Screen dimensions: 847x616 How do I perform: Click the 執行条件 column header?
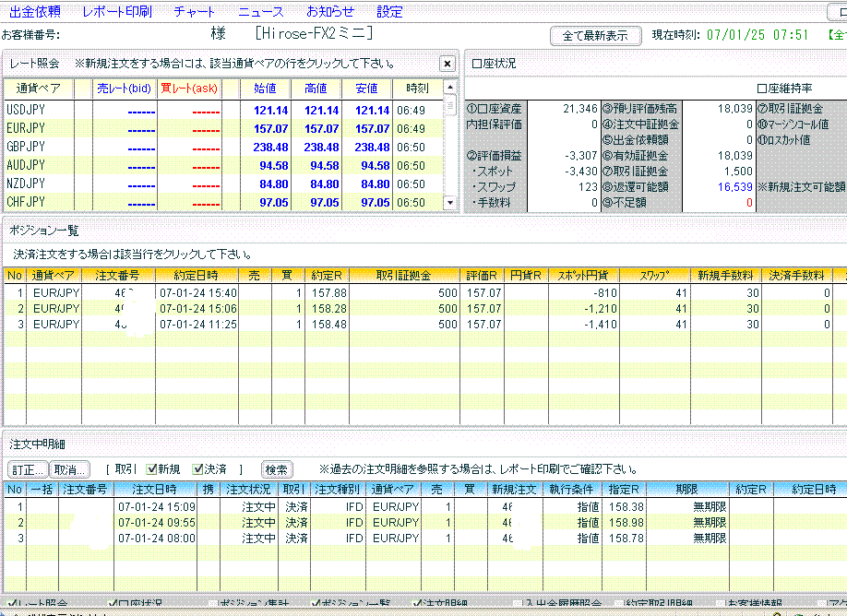(571, 490)
